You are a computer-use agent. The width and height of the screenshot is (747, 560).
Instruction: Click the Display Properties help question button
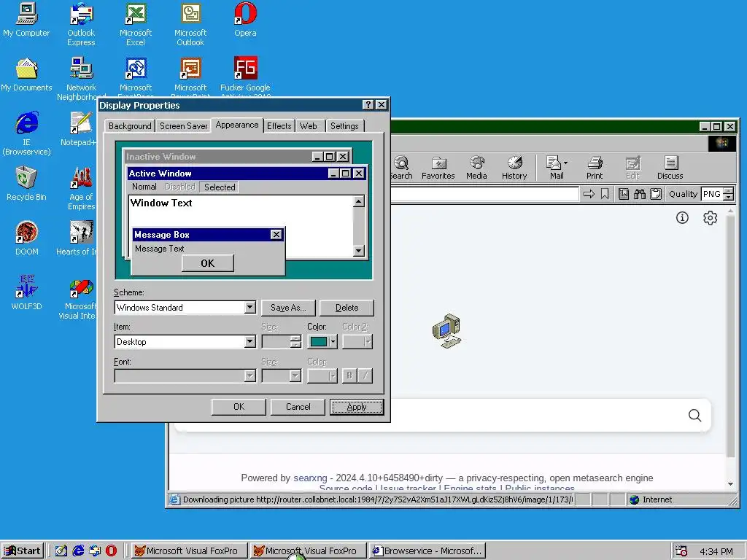(x=368, y=105)
